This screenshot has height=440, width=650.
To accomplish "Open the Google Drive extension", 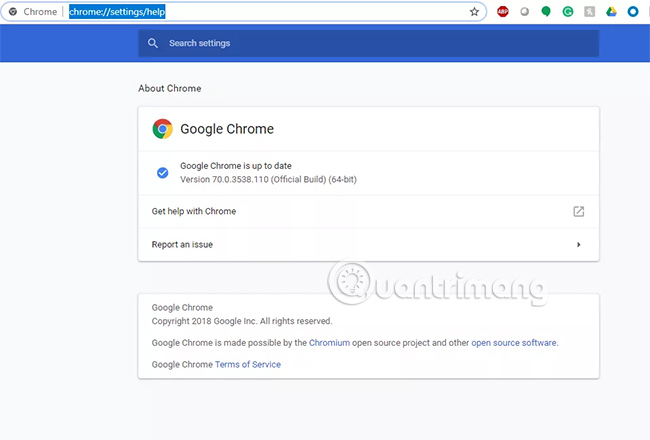I will (611, 12).
